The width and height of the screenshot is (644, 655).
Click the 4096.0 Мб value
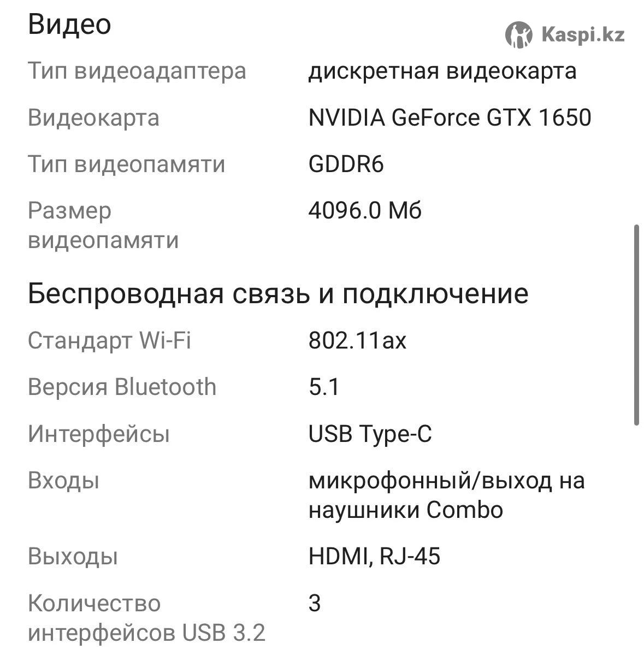coord(365,211)
